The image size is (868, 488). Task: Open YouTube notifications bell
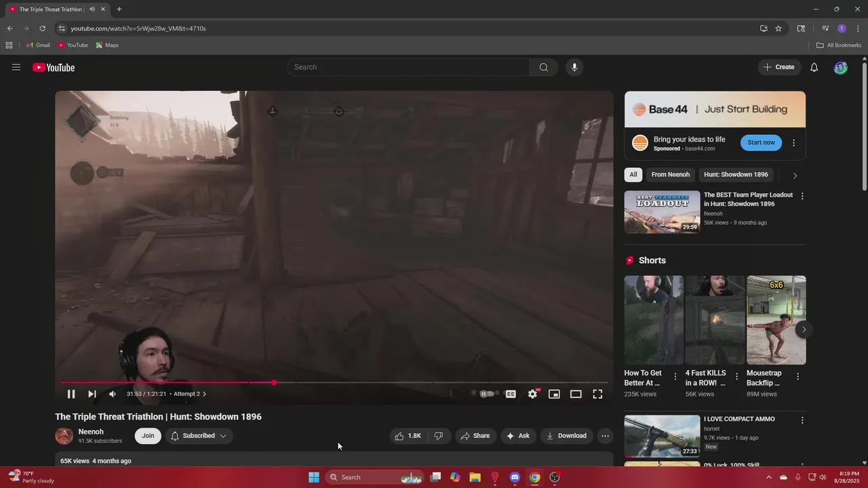(x=814, y=67)
